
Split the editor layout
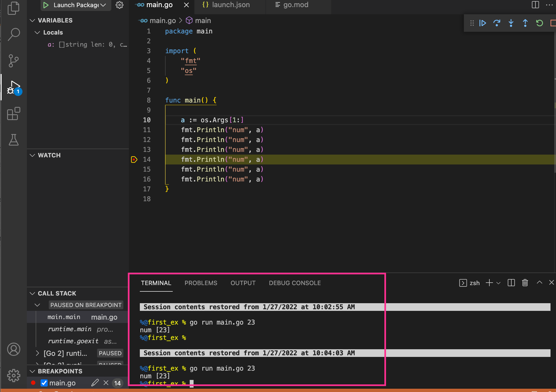pyautogui.click(x=535, y=5)
